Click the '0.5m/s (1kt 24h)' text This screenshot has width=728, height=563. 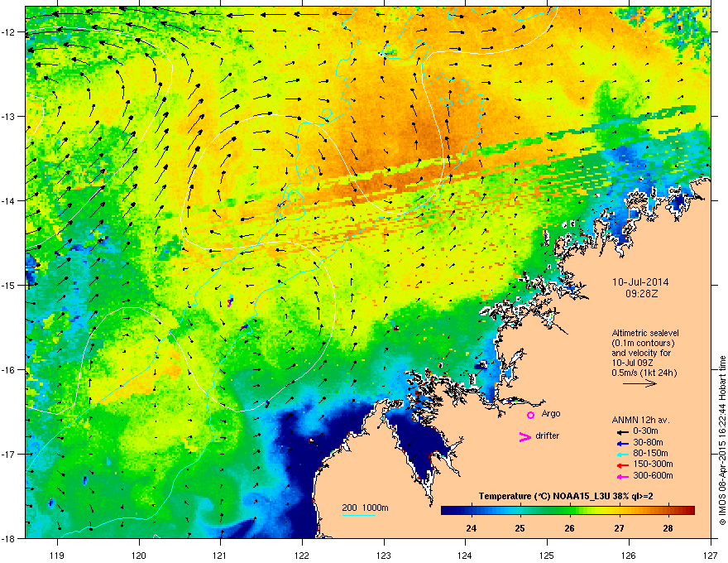(x=644, y=373)
